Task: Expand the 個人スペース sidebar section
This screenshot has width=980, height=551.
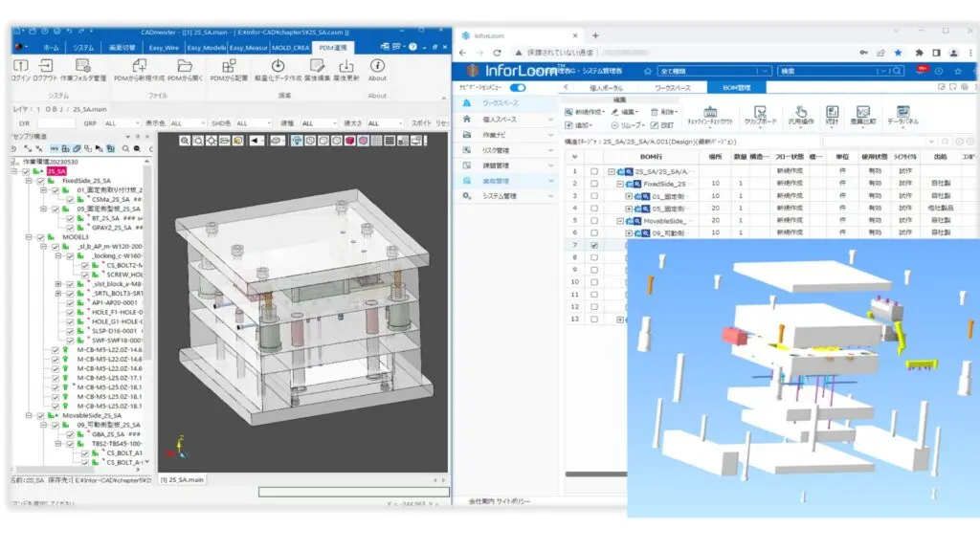Action: coord(551,119)
